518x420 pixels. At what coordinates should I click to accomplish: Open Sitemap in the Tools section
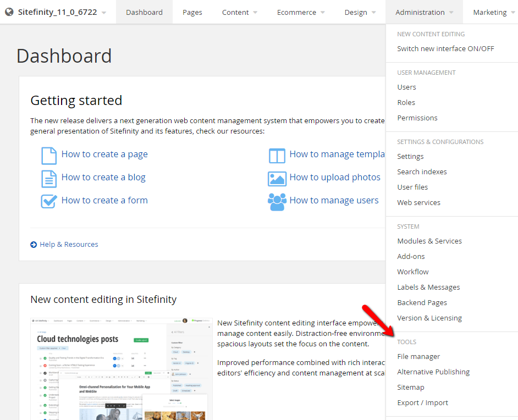(411, 388)
